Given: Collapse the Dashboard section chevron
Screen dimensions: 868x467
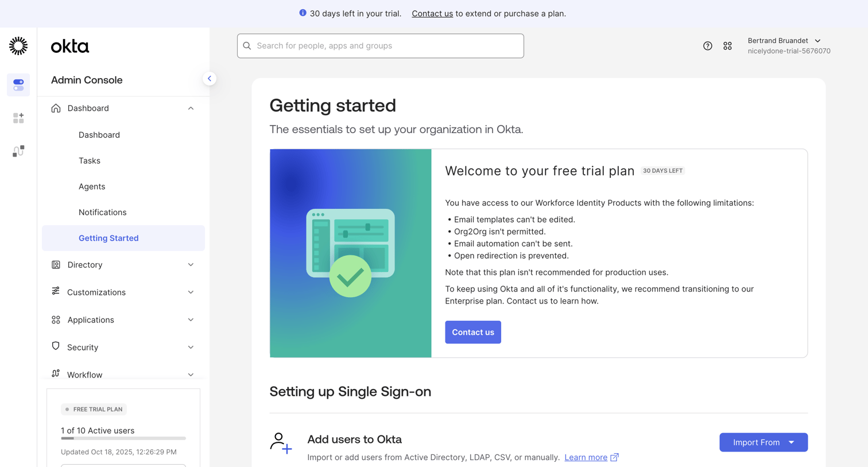Looking at the screenshot, I should (191, 108).
